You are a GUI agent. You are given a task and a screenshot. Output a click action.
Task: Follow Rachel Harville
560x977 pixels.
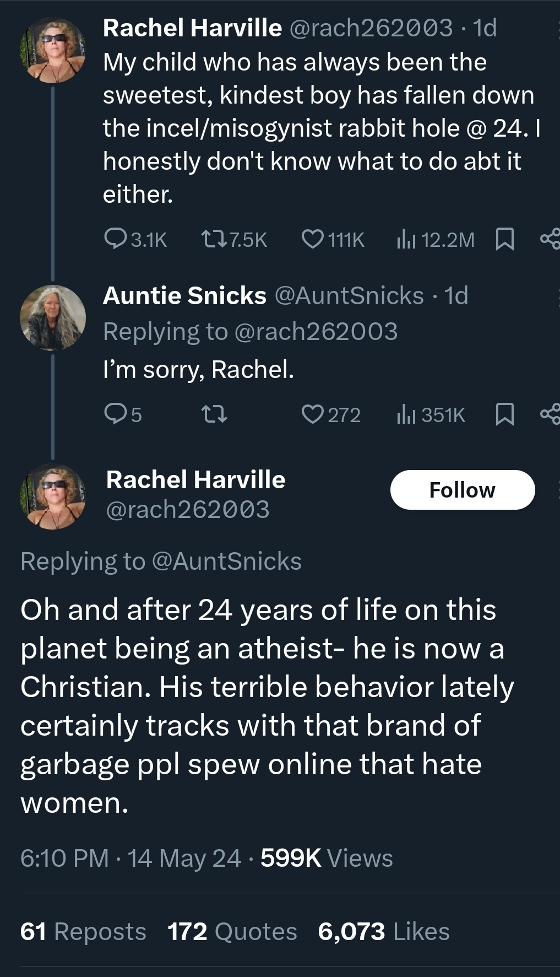click(x=462, y=490)
